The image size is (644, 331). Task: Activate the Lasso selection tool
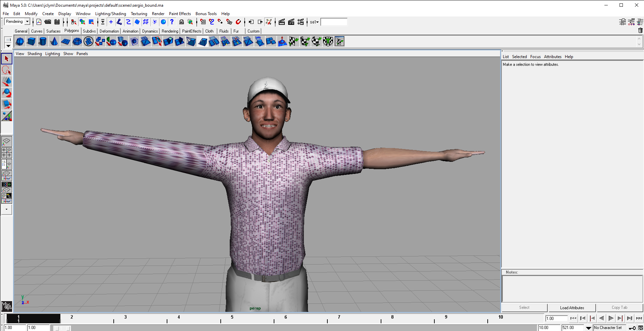[x=7, y=70]
